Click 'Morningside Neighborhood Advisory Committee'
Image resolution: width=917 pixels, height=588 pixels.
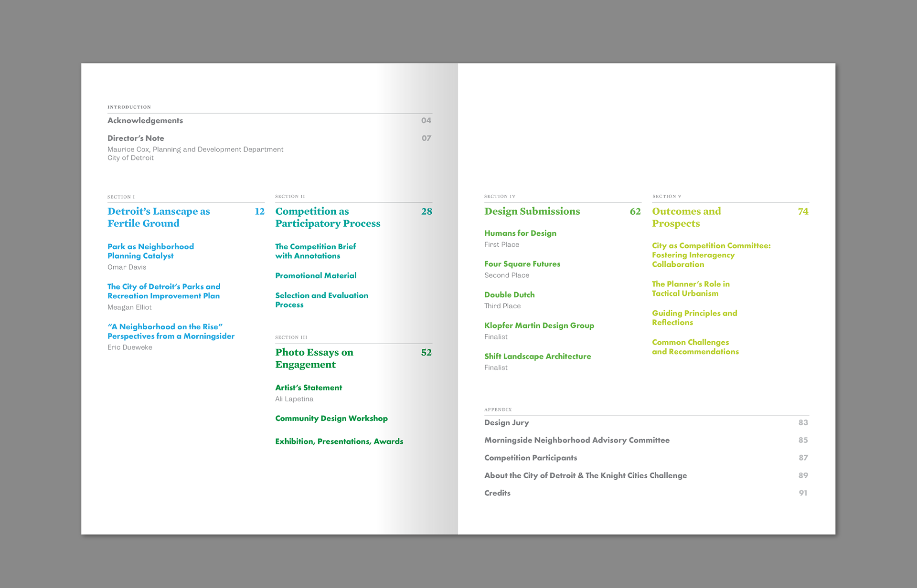click(577, 441)
